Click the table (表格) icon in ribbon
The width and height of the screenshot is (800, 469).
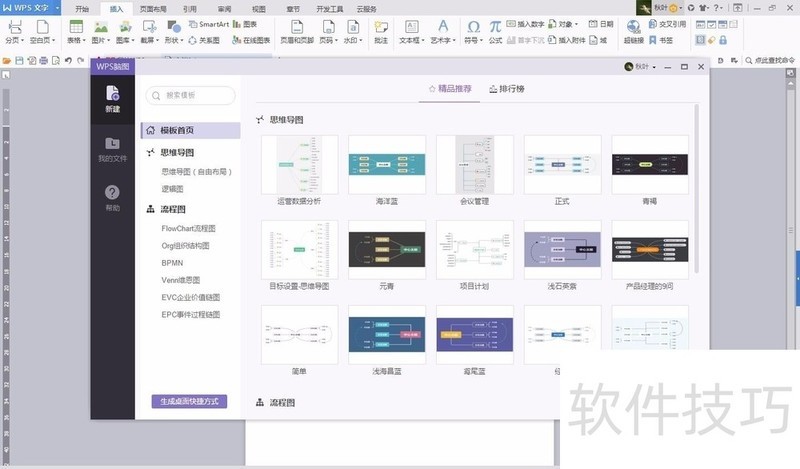(76, 27)
